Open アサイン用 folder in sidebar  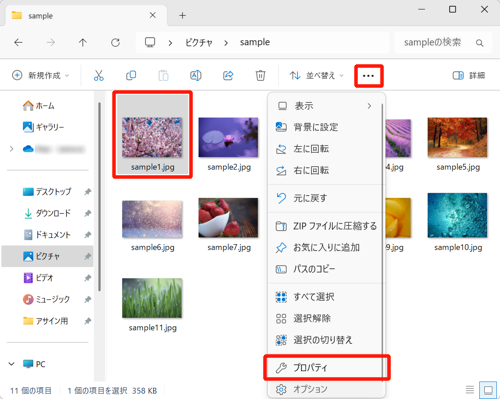tap(46, 321)
